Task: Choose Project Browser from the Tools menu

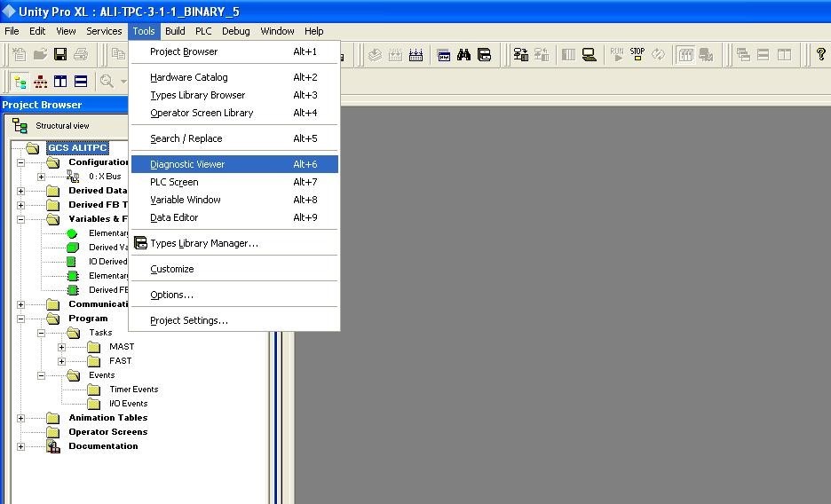Action: (234, 51)
